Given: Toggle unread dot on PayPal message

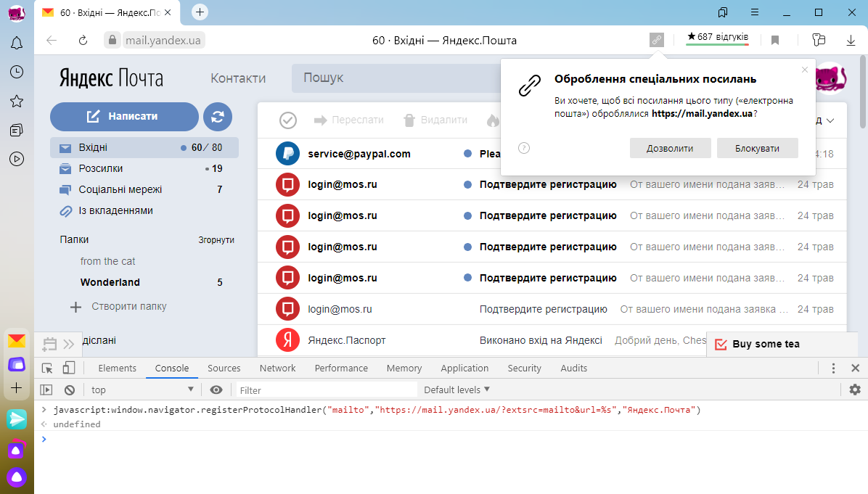Looking at the screenshot, I should click(468, 154).
